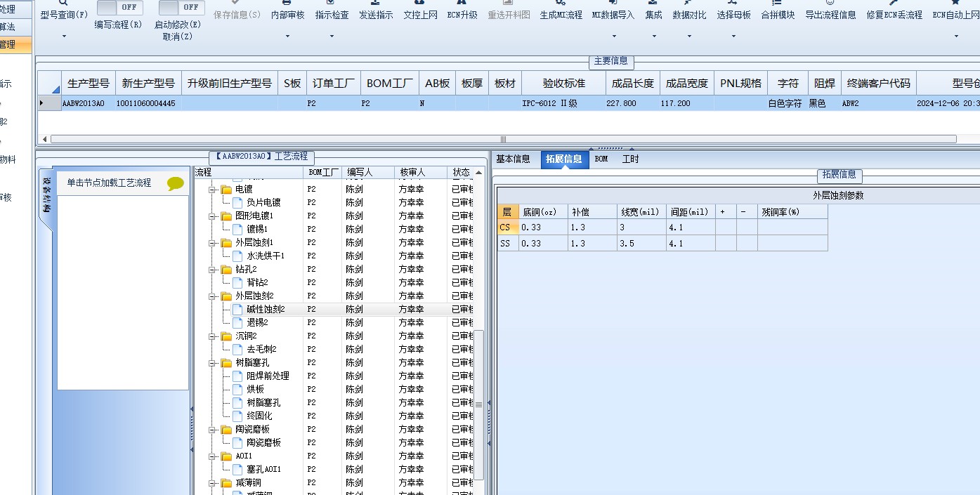The image size is (980, 495).
Task: Click the document icon beside 烘板
Action: [x=238, y=389]
